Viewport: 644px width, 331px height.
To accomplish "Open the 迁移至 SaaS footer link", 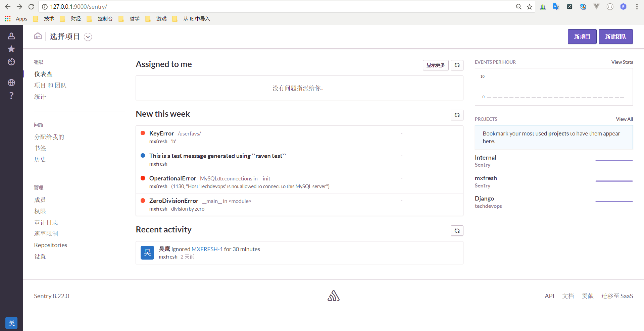I will point(617,296).
